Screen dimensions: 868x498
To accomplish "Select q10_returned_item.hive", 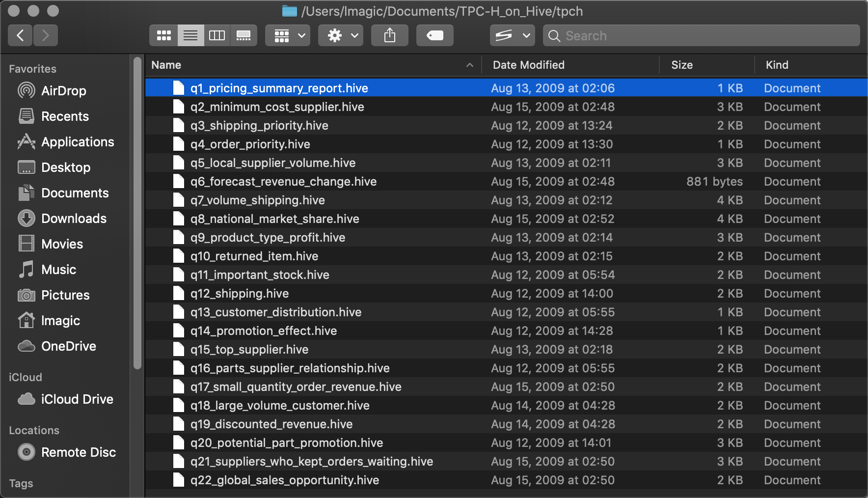I will [x=506, y=256].
